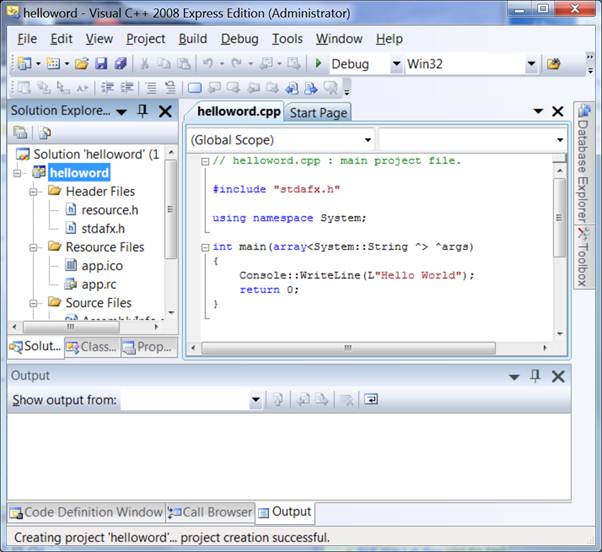Toggle auto-hide pin on Output panel
The width and height of the screenshot is (602, 552).
[x=535, y=376]
